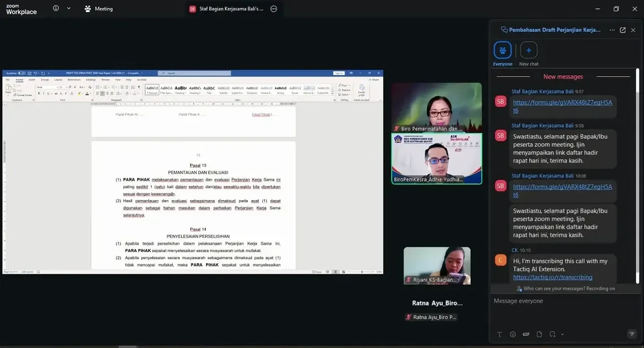Image resolution: width=644 pixels, height=348 pixels.
Task: Select the Biro Pemerintahan participant video
Action: (x=436, y=108)
